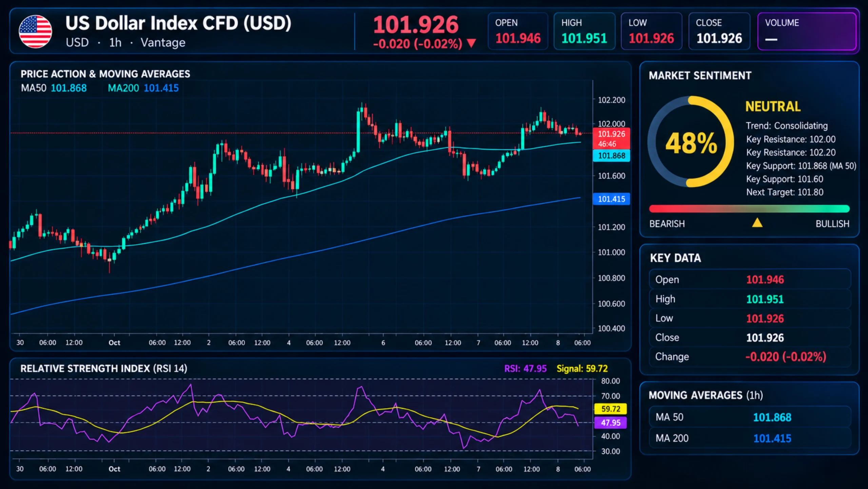Click the 48% sentiment gauge ring

click(x=691, y=142)
